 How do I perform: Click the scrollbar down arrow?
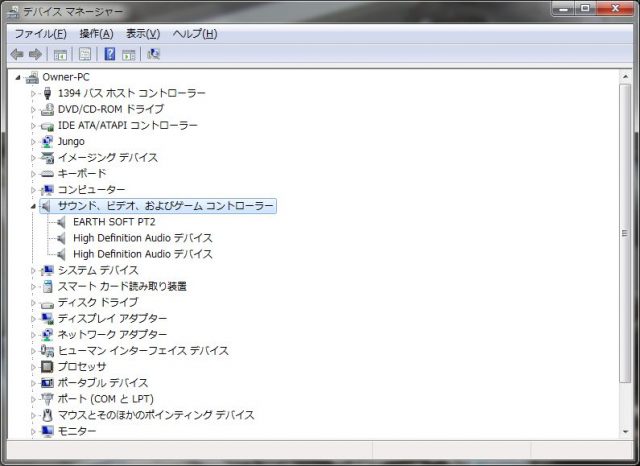(625, 432)
